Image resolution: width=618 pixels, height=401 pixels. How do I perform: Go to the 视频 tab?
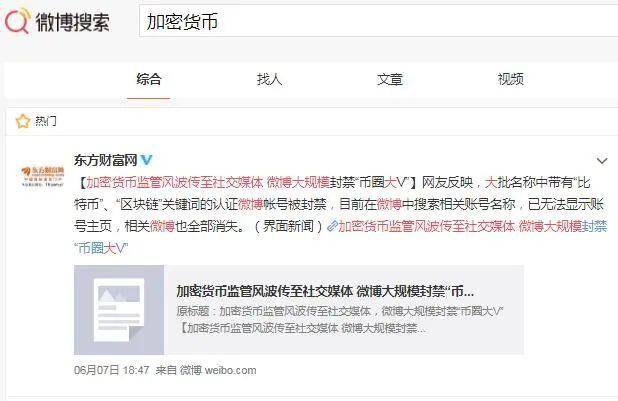510,79
